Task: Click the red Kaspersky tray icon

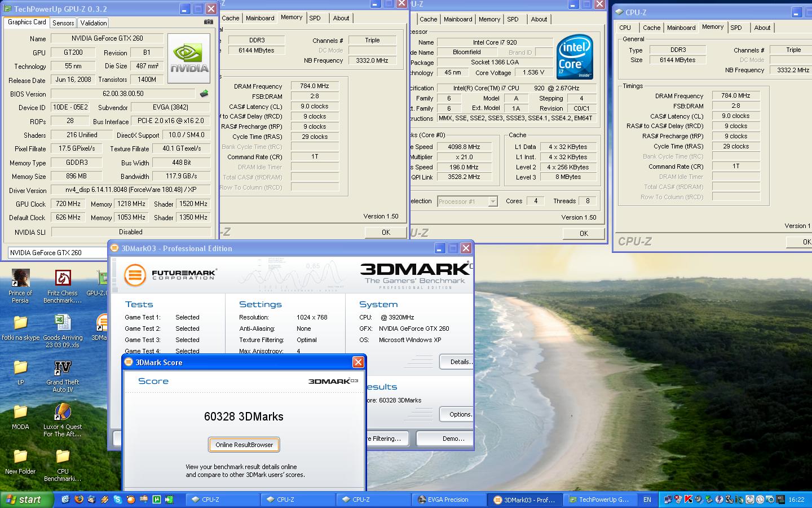Action: pyautogui.click(x=688, y=500)
